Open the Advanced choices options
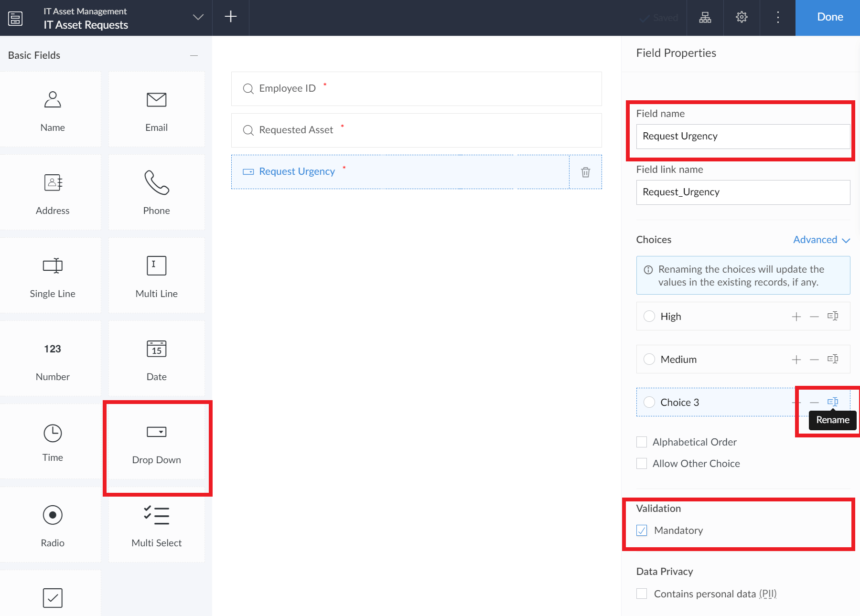This screenshot has height=616, width=860. point(816,239)
